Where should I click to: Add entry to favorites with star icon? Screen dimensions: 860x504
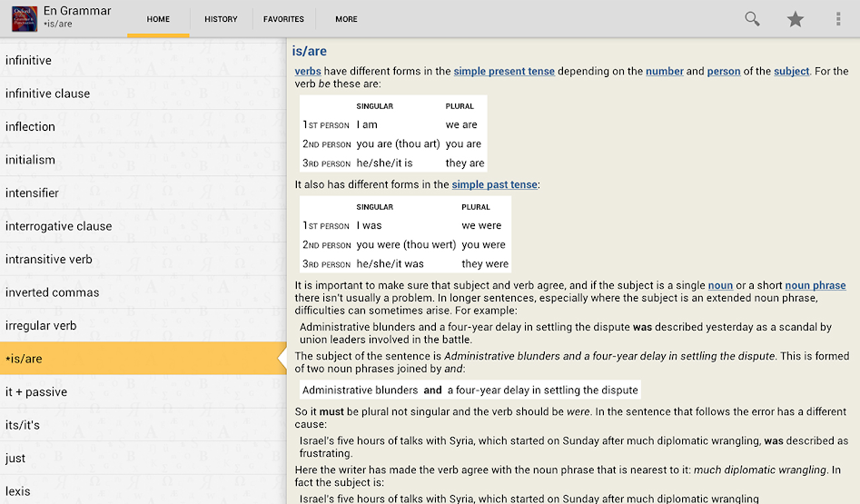point(795,19)
